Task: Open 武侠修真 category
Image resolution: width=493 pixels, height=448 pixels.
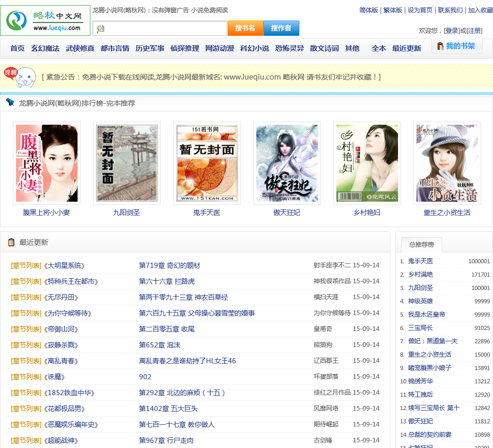Action: click(x=80, y=48)
